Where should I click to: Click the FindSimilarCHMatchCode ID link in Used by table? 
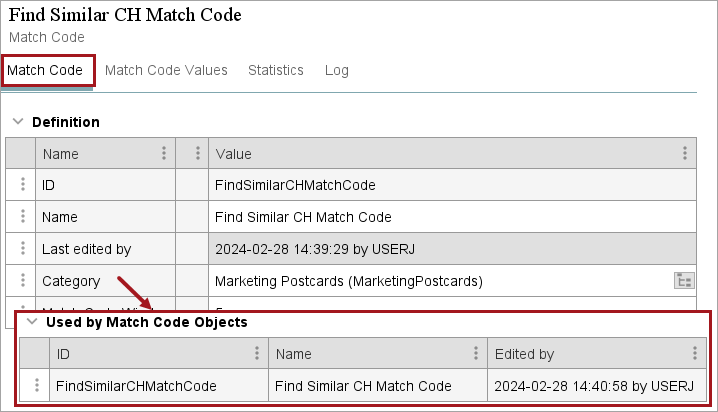pos(137,385)
